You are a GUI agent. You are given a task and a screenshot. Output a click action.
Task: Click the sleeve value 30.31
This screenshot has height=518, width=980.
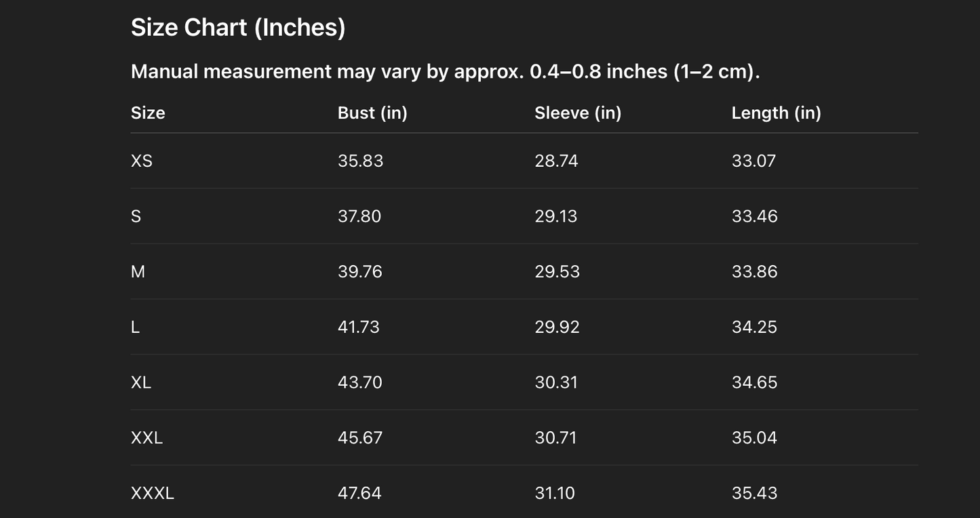pos(556,382)
